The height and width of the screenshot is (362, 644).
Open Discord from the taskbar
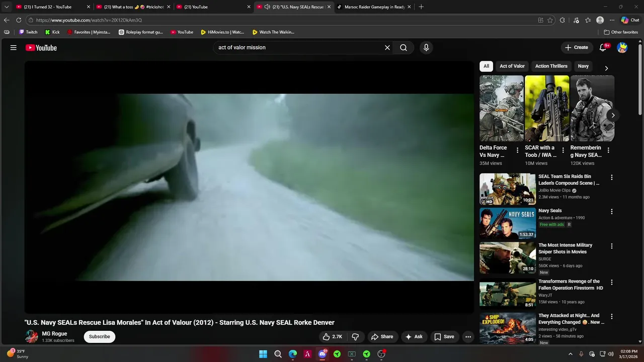click(322, 354)
